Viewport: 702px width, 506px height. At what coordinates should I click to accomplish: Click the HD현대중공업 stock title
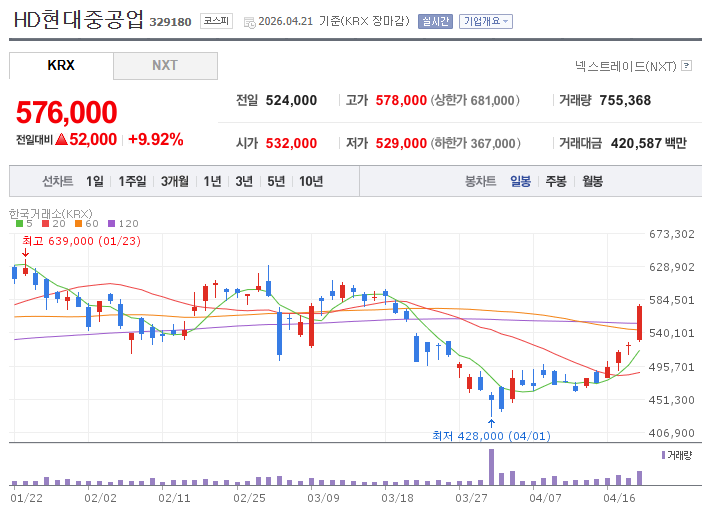click(x=78, y=20)
